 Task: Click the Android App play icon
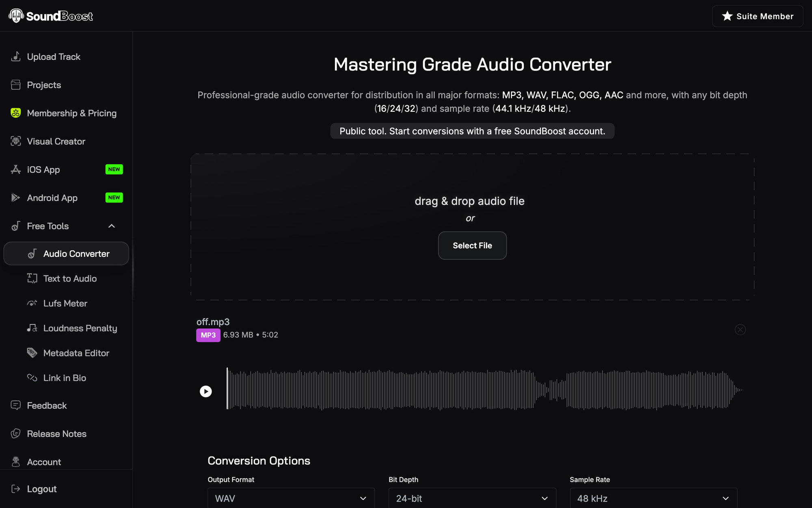pyautogui.click(x=15, y=198)
